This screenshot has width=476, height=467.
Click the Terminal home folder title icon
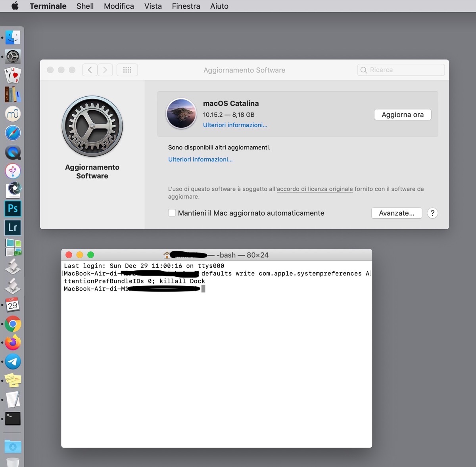click(167, 255)
